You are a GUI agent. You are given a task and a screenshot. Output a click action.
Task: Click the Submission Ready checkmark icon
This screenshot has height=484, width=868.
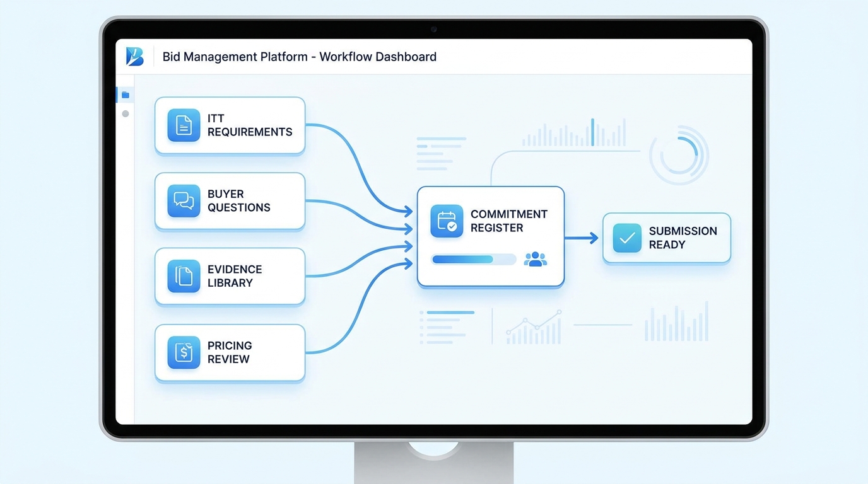[627, 238]
